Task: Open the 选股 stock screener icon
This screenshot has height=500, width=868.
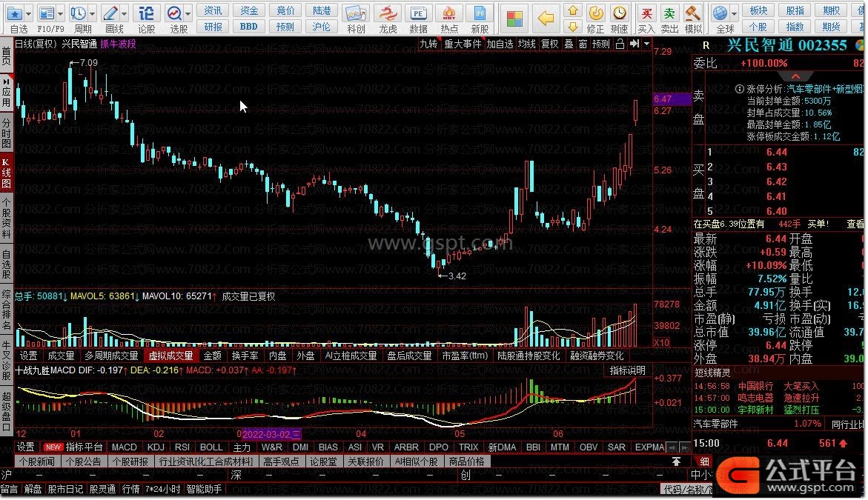Action: tap(175, 13)
